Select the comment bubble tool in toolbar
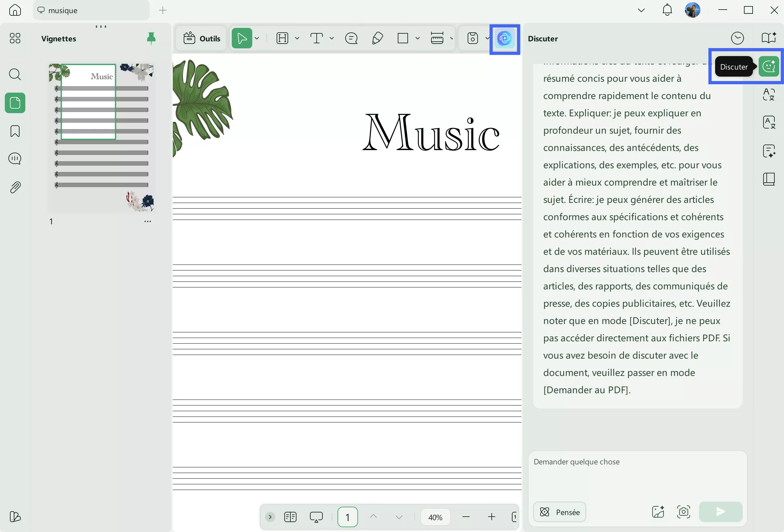 (x=351, y=38)
